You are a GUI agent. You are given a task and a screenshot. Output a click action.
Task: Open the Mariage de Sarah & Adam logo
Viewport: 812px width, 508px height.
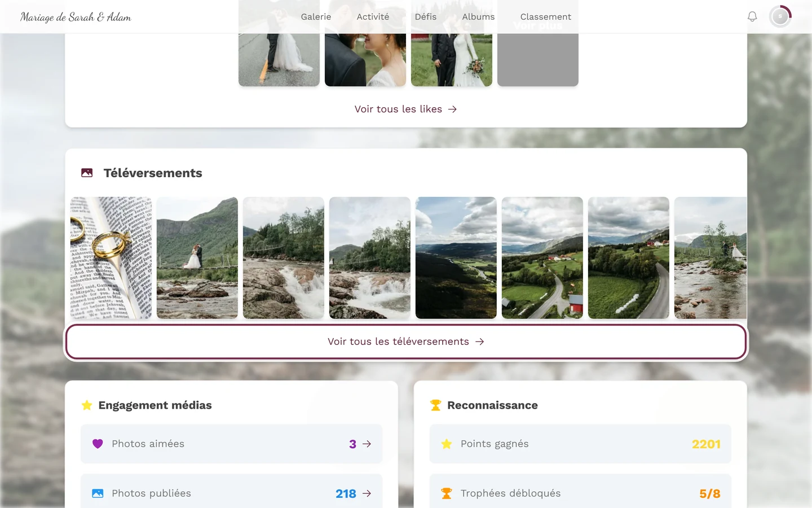click(76, 17)
